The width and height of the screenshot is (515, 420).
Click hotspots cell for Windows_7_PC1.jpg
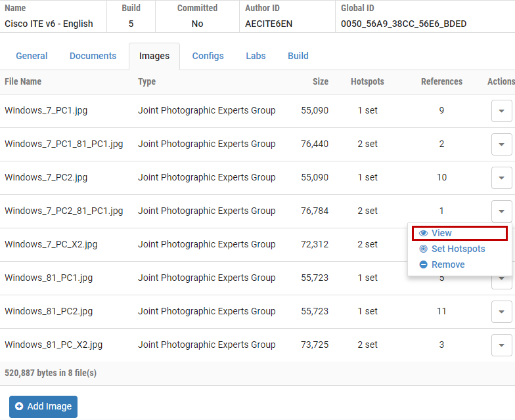tap(368, 110)
